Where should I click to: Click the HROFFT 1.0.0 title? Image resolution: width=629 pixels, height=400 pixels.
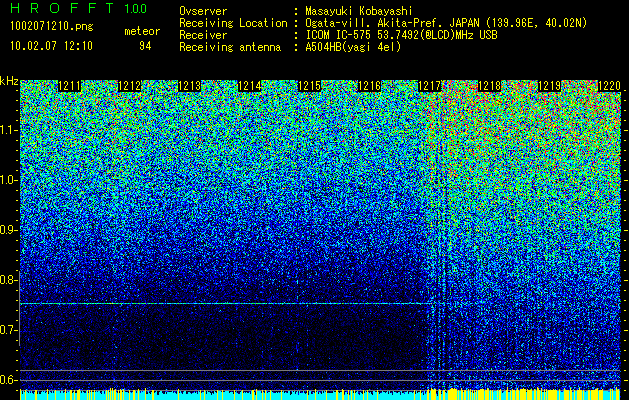click(79, 8)
